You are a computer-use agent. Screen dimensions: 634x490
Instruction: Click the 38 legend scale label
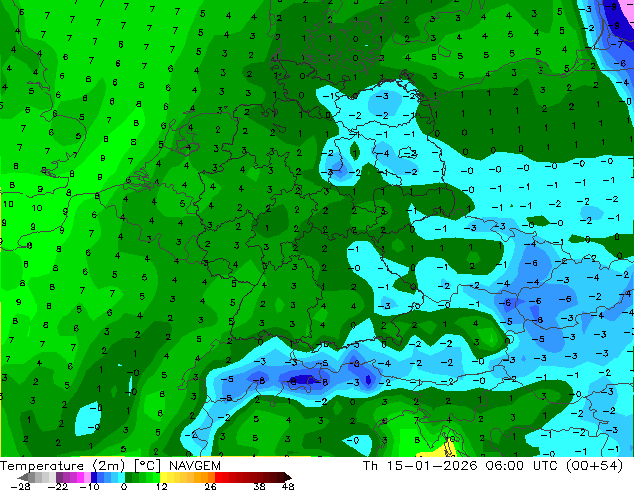(260, 486)
